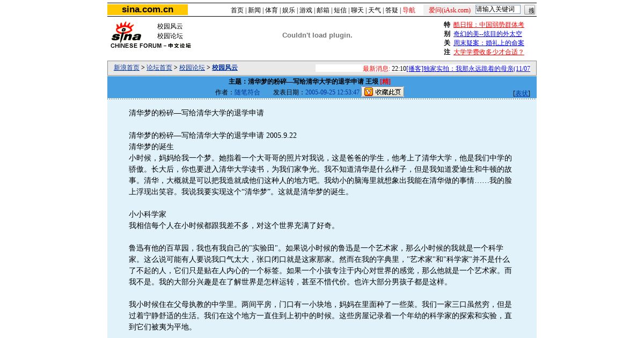
Task: Open 游戏 in top navigation
Action: [306, 10]
